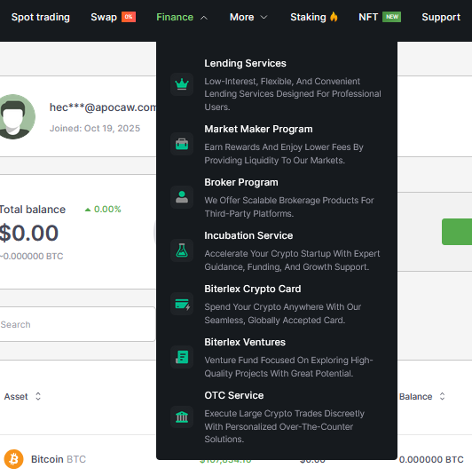This screenshot has width=472, height=476.
Task: Click the user profile avatar
Action: (x=14, y=117)
